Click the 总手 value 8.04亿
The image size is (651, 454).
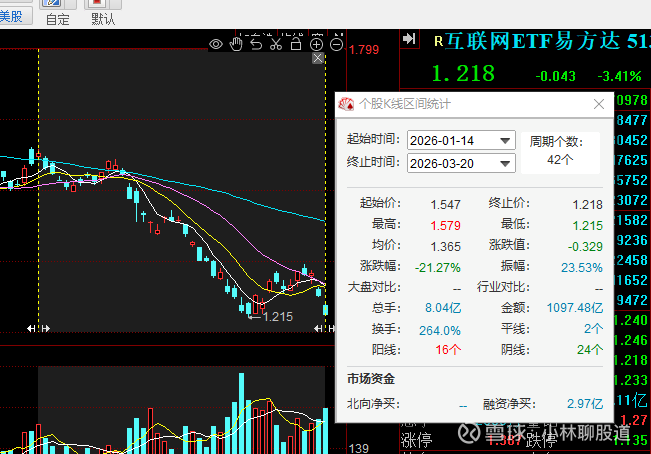pos(443,308)
